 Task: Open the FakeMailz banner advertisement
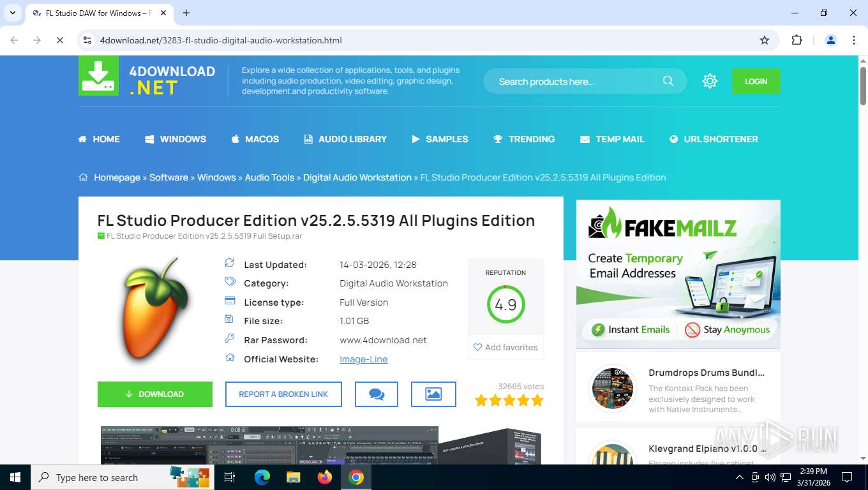(x=678, y=274)
